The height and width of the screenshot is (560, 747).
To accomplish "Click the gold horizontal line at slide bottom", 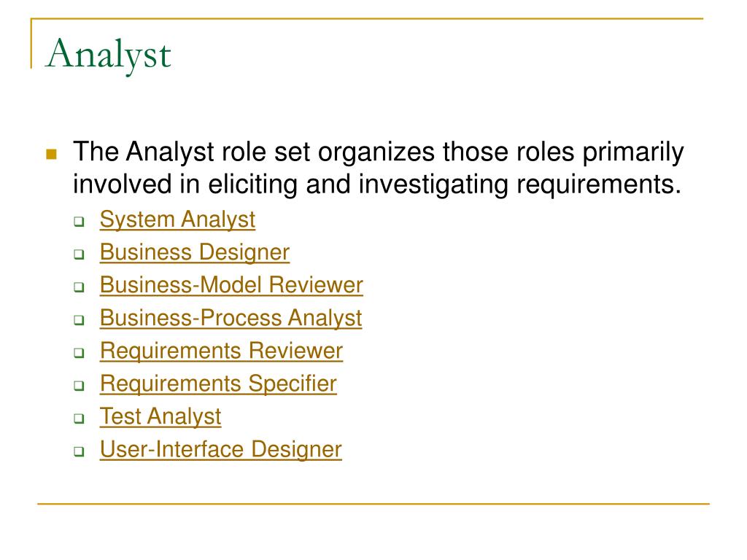I will 373,503.
